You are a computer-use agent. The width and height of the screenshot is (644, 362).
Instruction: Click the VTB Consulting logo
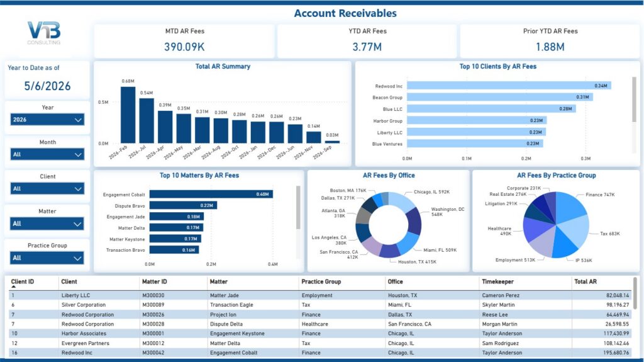point(44,33)
